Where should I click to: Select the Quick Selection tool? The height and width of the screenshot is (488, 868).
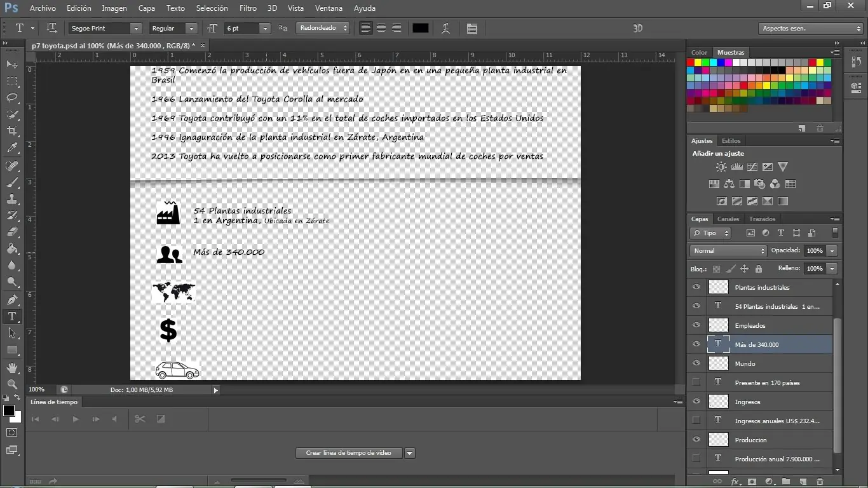coord(12,114)
